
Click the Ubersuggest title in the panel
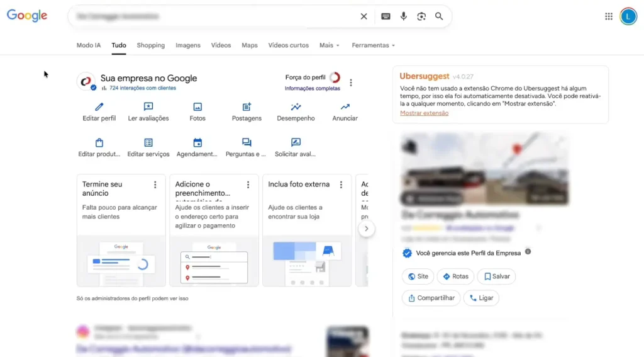tap(425, 76)
